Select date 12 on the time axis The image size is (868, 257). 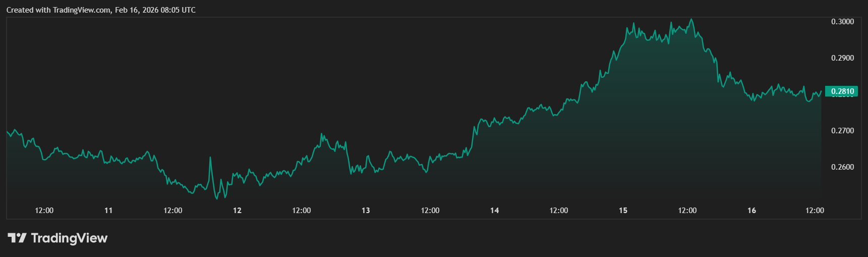pyautogui.click(x=237, y=211)
